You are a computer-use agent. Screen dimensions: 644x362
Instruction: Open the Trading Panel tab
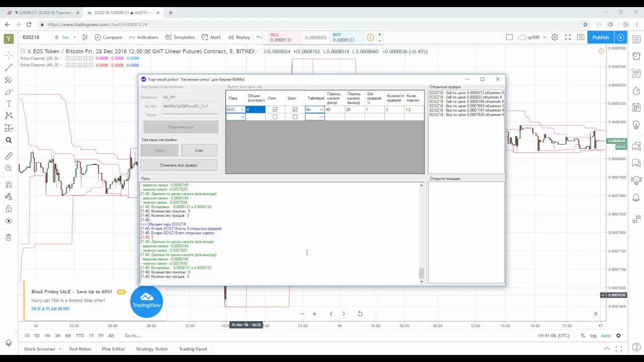tap(193, 349)
